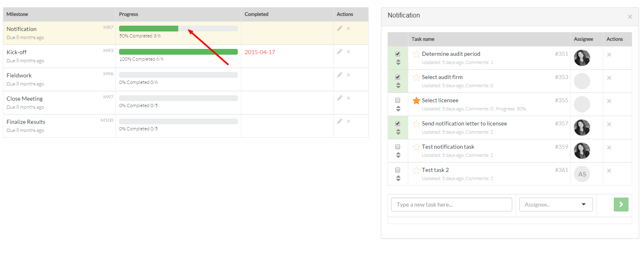Edit the Fieldwork milestone via pencil icon

pyautogui.click(x=339, y=75)
